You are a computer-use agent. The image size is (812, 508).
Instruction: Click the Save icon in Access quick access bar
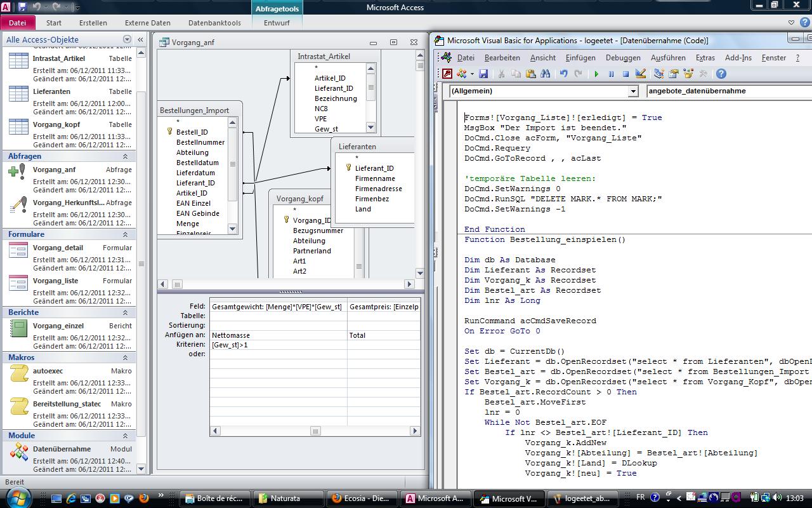(x=22, y=7)
